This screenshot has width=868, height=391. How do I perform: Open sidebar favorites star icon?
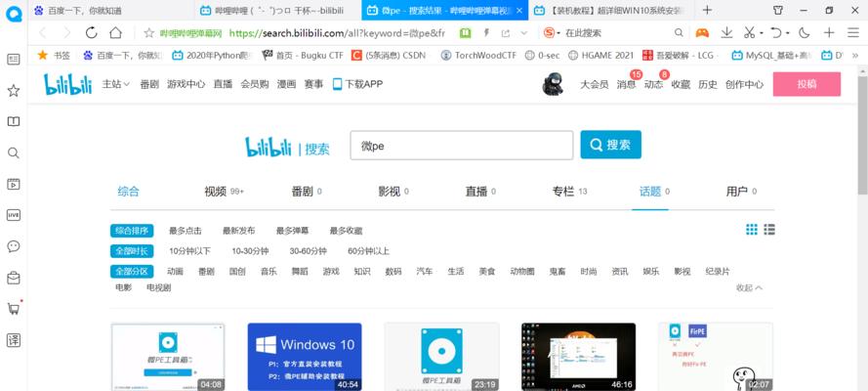pos(14,91)
